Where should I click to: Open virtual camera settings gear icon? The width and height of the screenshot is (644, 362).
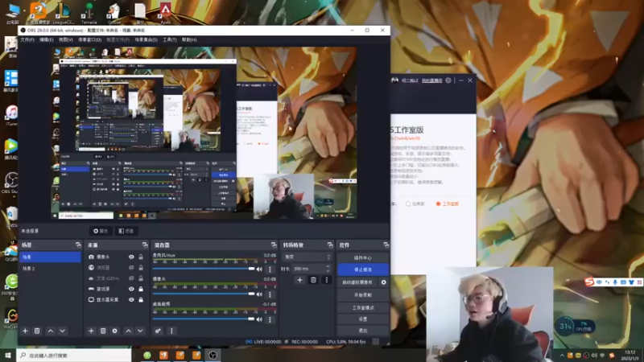point(384,282)
